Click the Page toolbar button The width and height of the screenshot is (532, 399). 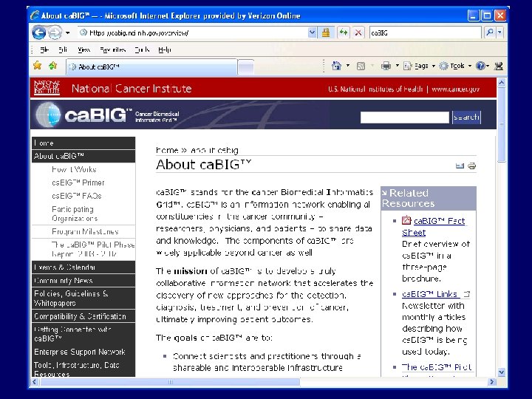(x=415, y=66)
